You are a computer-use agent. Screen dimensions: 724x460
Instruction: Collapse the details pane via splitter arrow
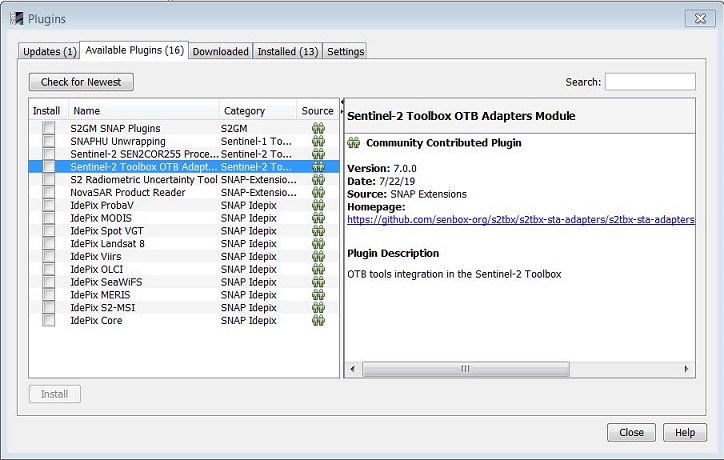tap(342, 111)
